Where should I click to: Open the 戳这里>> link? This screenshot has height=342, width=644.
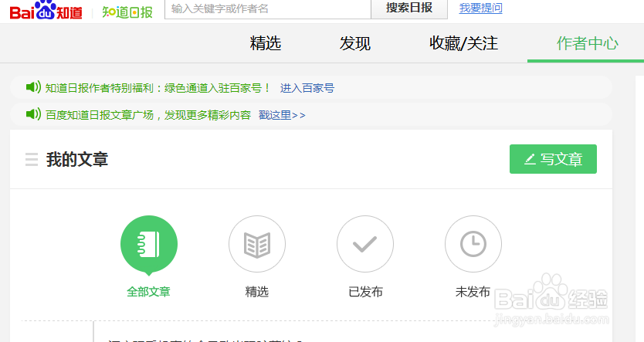pyautogui.click(x=282, y=115)
